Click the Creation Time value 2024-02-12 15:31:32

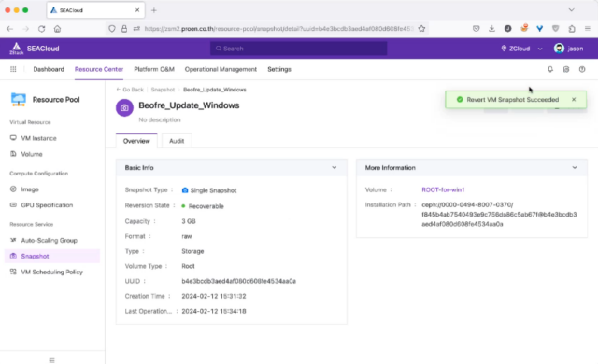click(214, 296)
